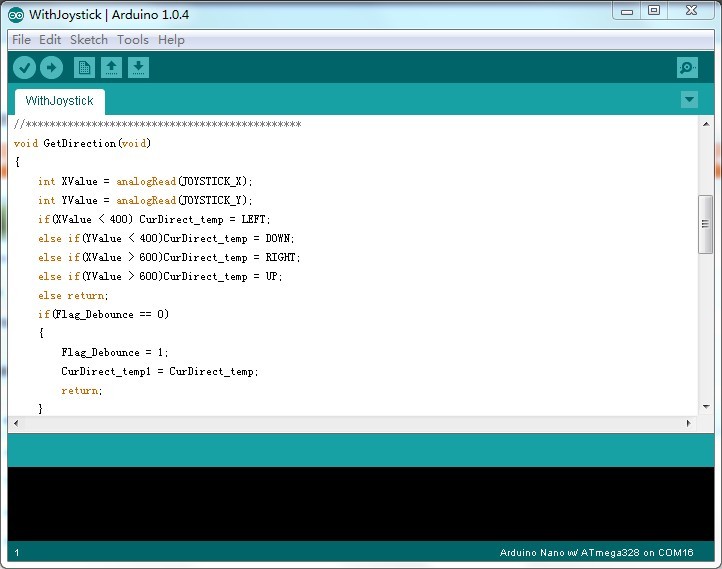Click the 'CurDirect_temp = RIGHT;' line

pos(169,257)
